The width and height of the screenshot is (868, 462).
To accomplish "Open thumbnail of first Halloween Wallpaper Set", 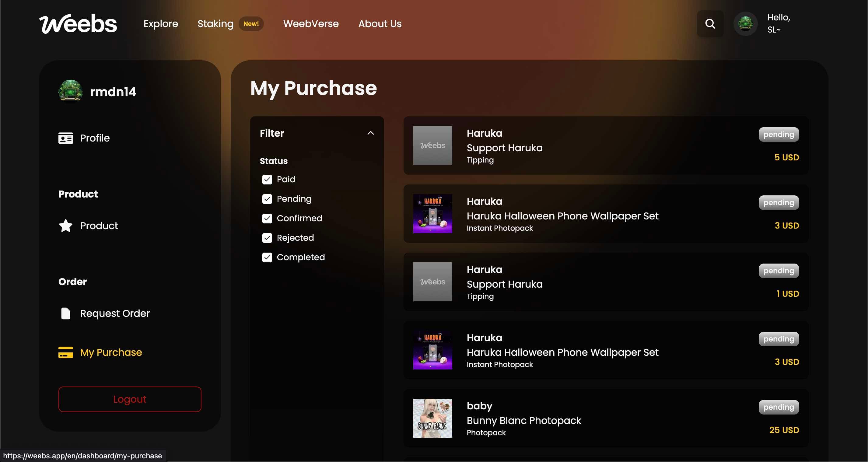I will (x=433, y=214).
